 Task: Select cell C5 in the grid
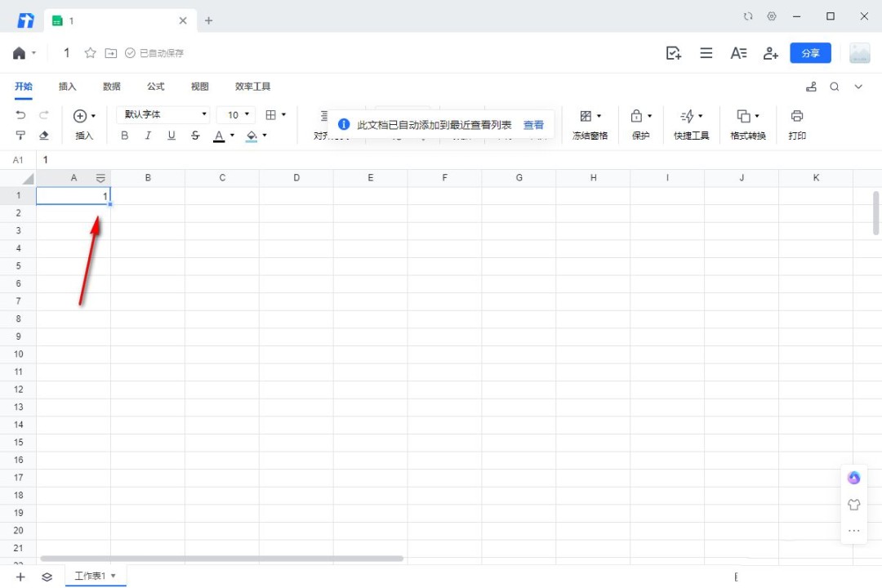222,265
